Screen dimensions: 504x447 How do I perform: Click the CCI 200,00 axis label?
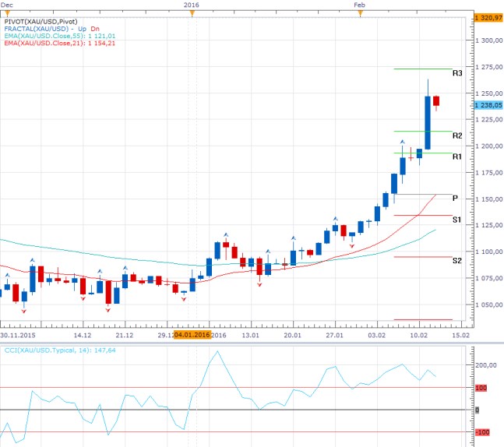486,365
